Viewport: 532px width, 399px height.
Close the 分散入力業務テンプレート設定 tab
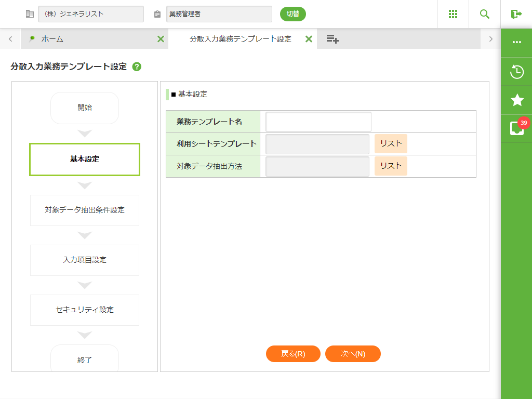click(309, 39)
